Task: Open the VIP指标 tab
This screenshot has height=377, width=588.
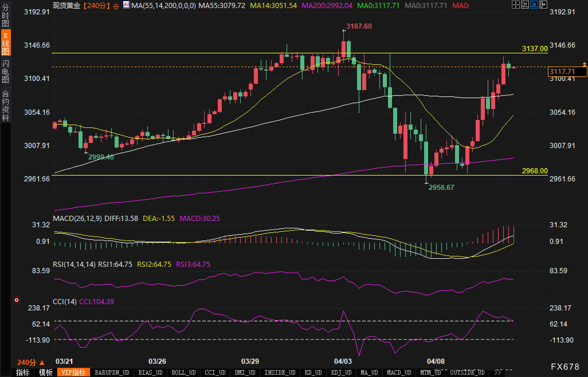Action: tap(73, 372)
